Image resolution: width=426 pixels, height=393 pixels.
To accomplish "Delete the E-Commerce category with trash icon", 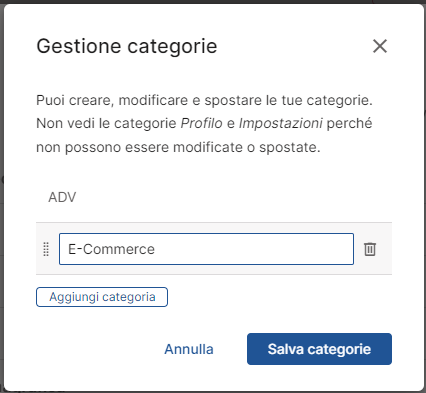I will [x=370, y=249].
